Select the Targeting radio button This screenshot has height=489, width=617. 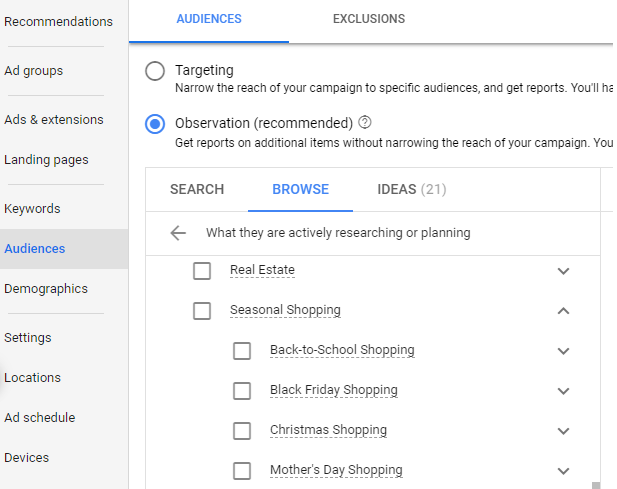pyautogui.click(x=155, y=71)
